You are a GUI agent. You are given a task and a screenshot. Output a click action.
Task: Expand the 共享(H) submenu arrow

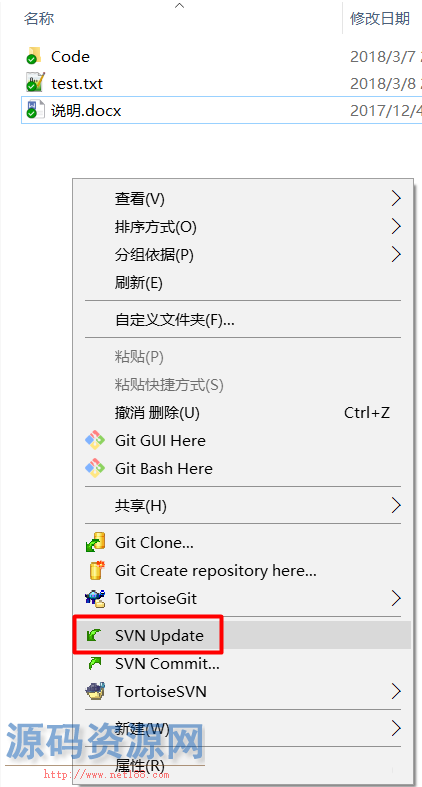(396, 505)
